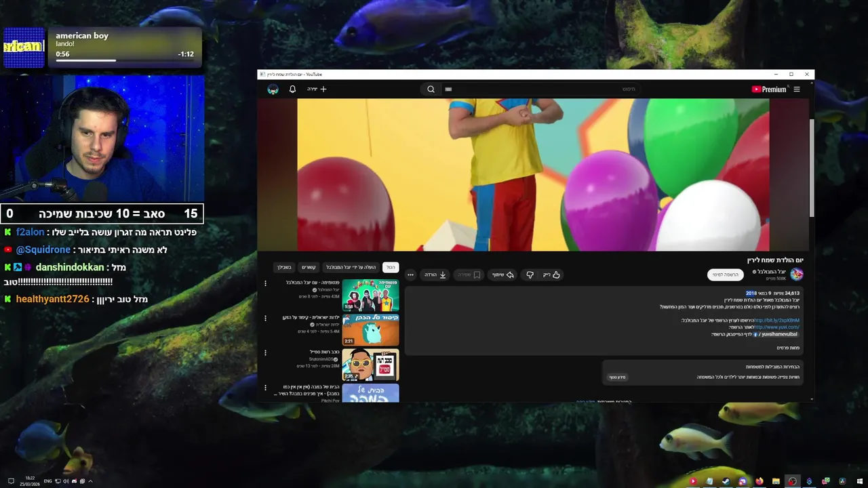
Task: Go to YouTube Premium home logo
Action: [x=768, y=89]
